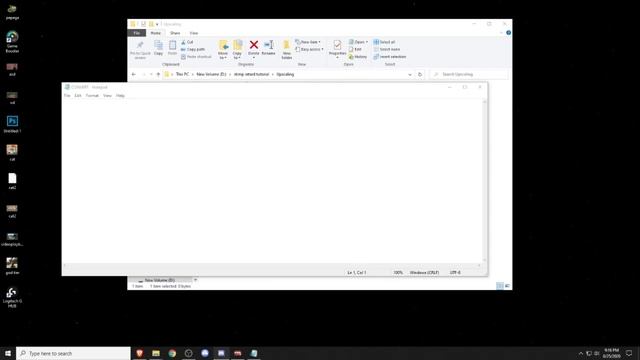Click Copy path in the ribbon
This screenshot has height=360, width=640.
[193, 49]
